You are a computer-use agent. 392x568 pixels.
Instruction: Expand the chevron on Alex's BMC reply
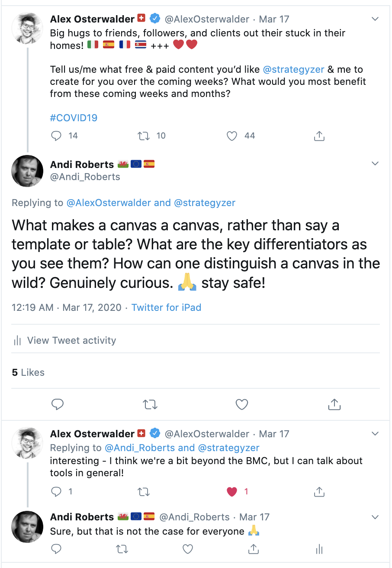point(375,433)
